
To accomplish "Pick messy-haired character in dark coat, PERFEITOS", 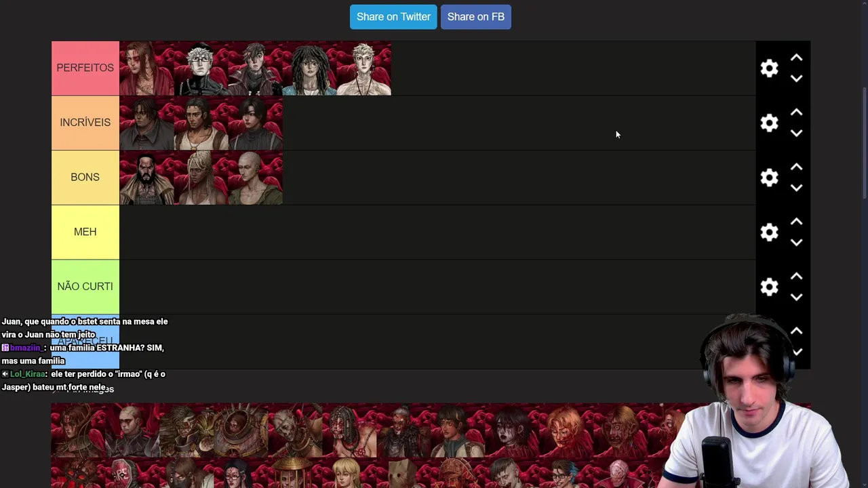I will 255,68.
